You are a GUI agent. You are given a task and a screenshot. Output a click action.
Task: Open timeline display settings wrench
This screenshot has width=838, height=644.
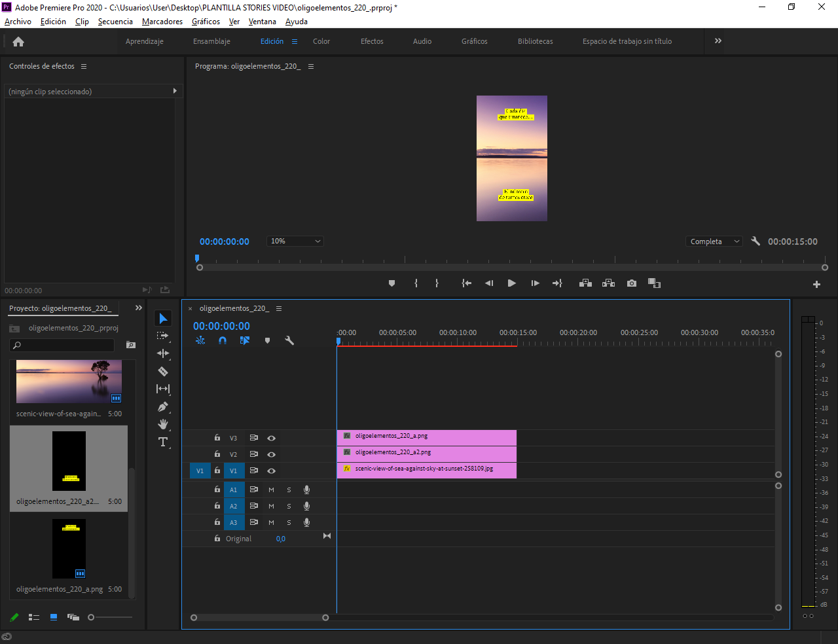289,340
